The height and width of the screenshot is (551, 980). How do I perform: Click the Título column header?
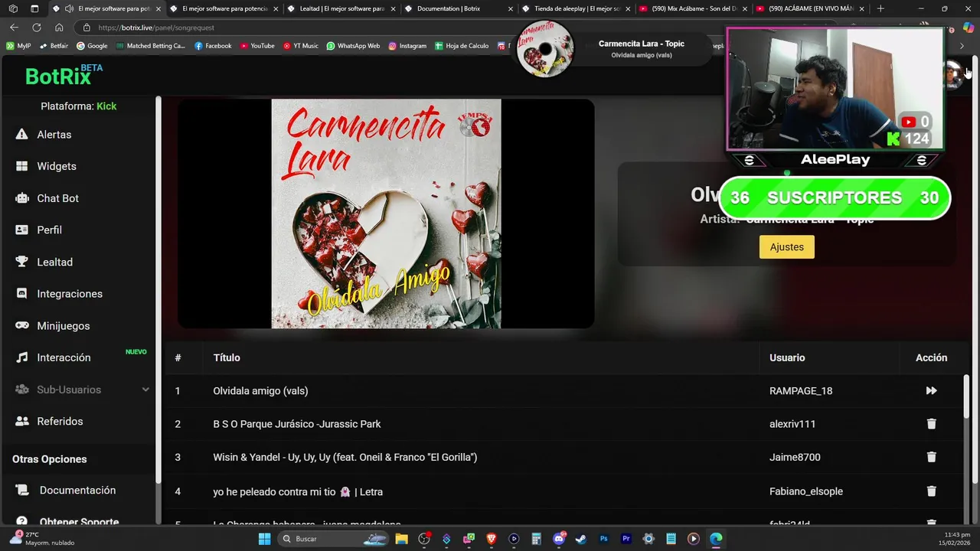coord(227,358)
